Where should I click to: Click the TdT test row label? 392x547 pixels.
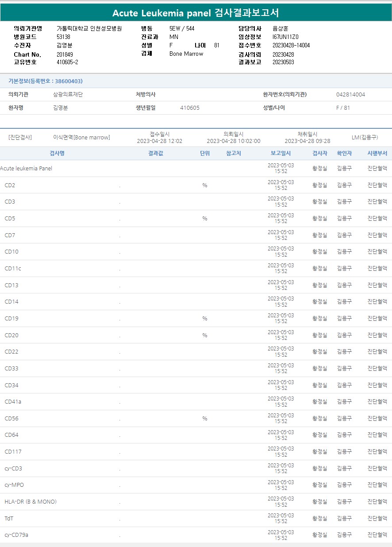click(9, 518)
